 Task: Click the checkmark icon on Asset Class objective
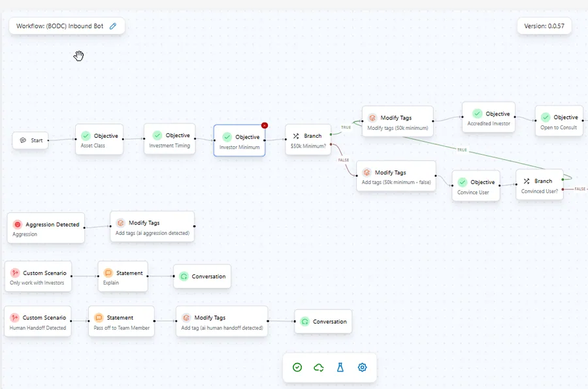(x=86, y=136)
